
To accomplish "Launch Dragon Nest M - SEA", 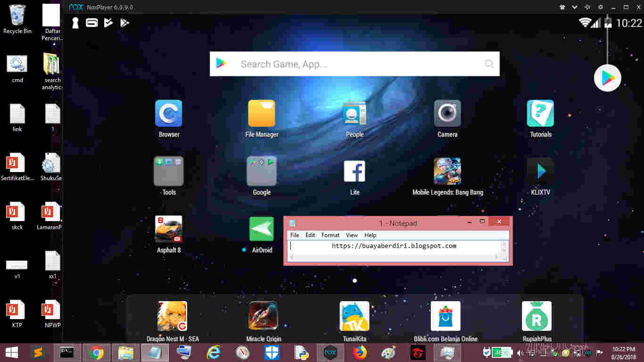I will [172, 316].
